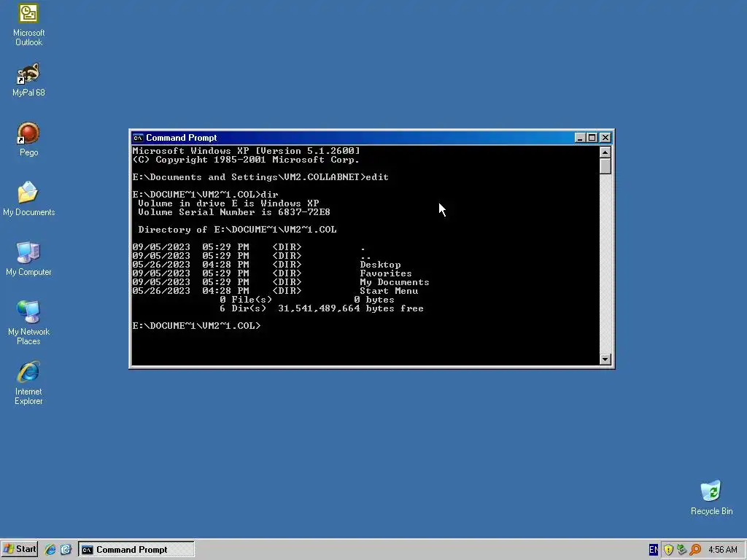The width and height of the screenshot is (747, 560).
Task: Launch Internet Explorer from Quick Launch bar
Action: point(50,550)
